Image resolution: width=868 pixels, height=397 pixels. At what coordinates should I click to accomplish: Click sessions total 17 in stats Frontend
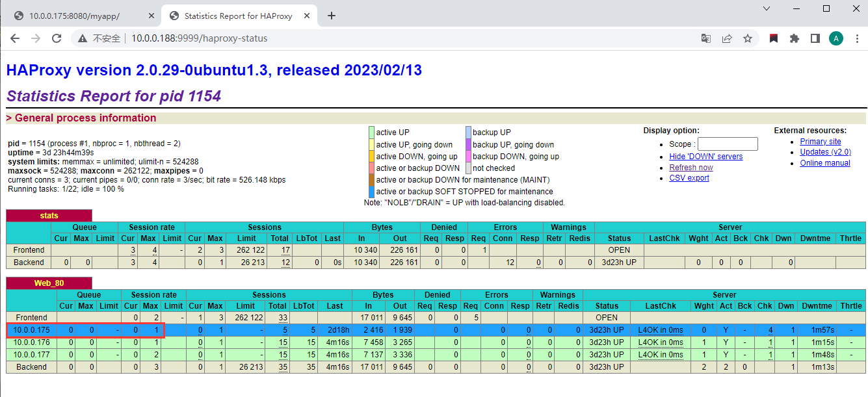285,250
